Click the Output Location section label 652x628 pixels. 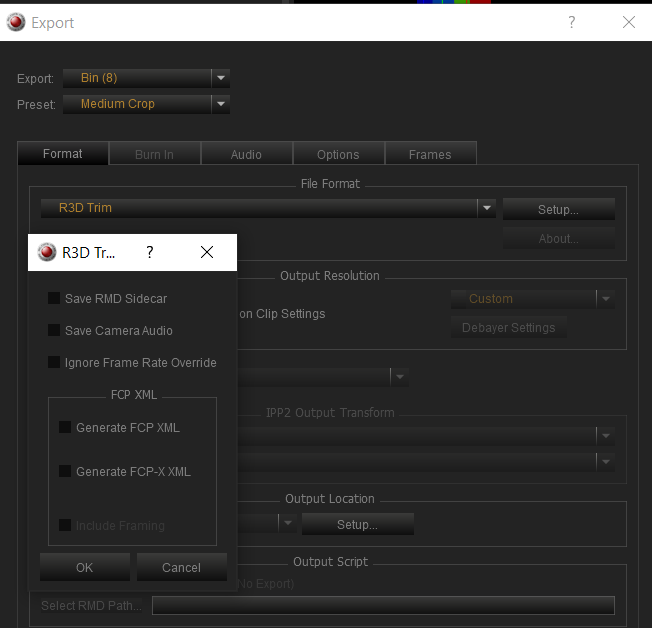330,499
